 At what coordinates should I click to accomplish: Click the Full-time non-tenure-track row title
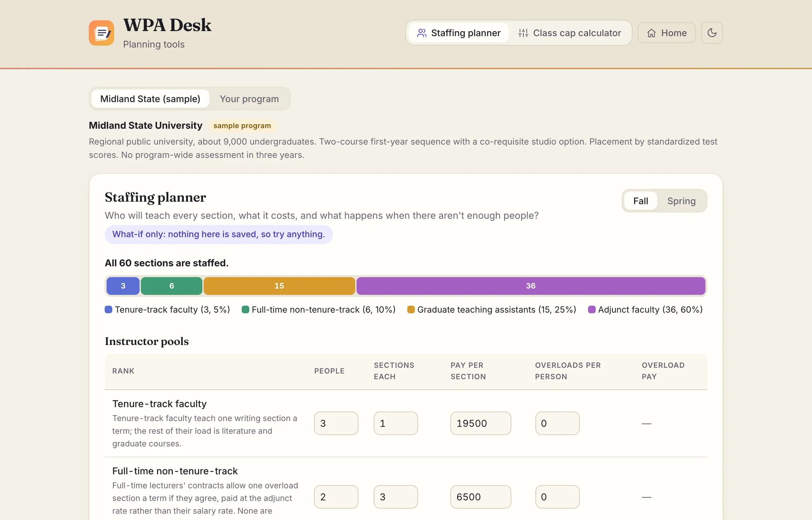[x=175, y=471]
